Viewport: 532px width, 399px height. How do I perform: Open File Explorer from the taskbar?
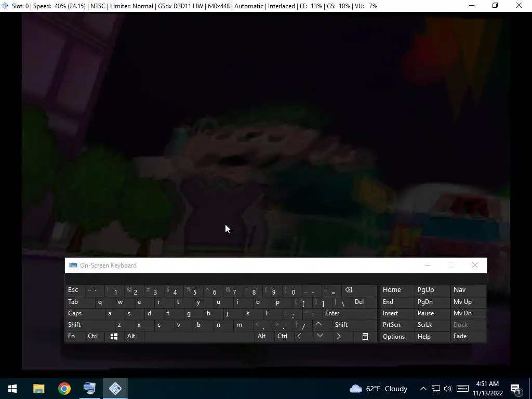38,389
